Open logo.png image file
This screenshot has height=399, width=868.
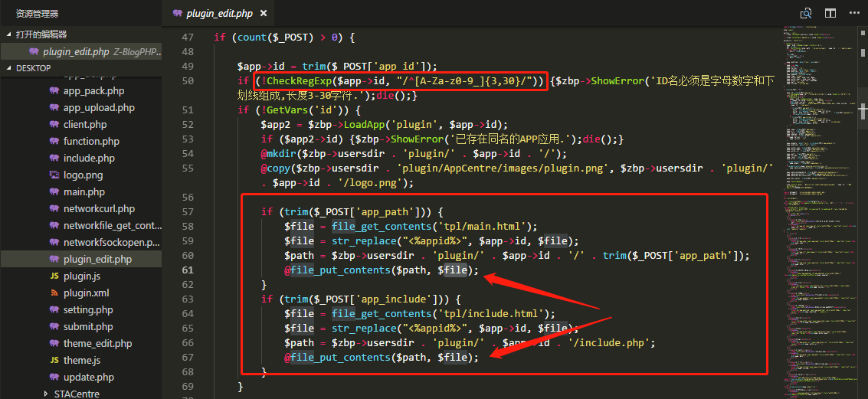pos(83,175)
